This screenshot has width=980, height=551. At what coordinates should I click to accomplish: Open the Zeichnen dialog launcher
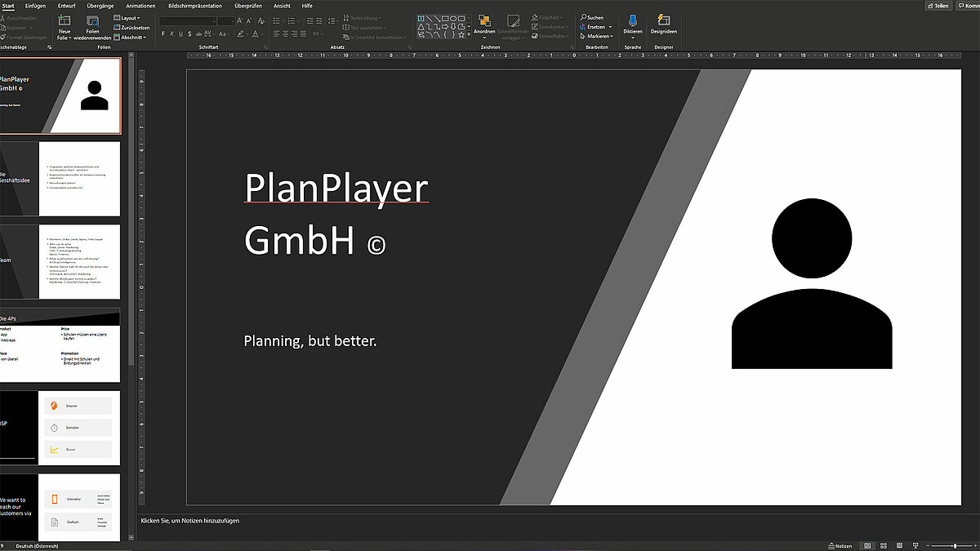click(x=573, y=47)
